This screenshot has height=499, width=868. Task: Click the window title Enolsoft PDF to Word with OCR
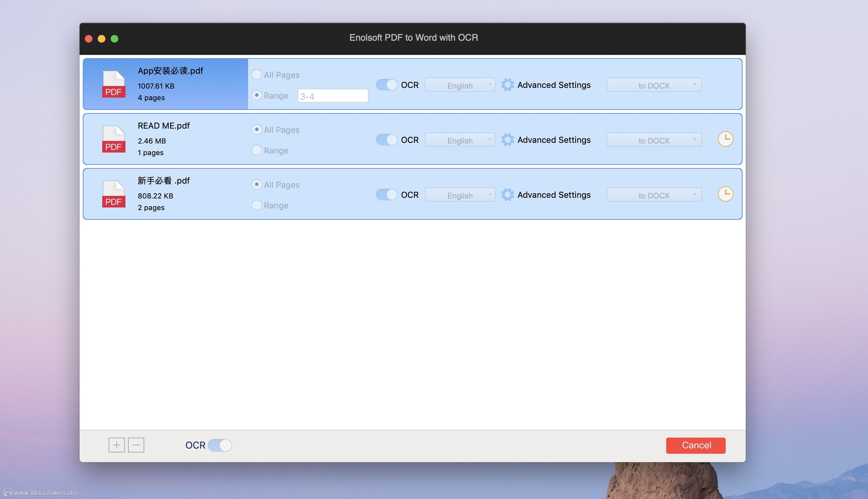[414, 37]
